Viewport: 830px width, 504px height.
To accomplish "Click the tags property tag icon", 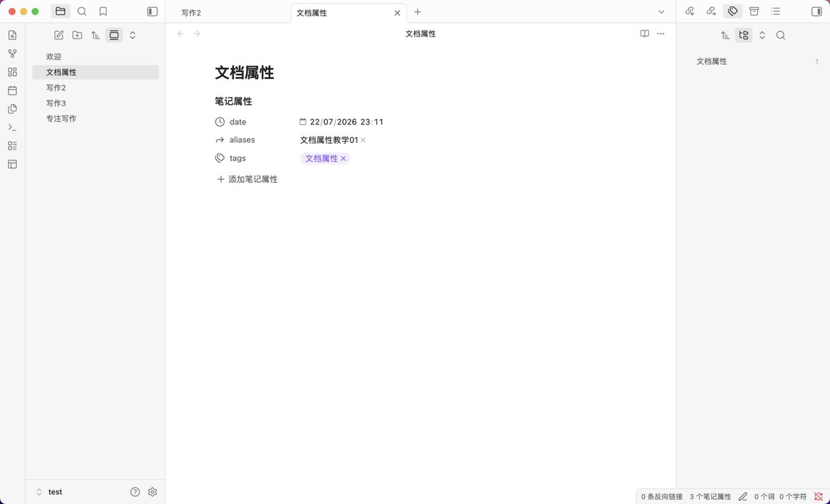I will (x=220, y=158).
